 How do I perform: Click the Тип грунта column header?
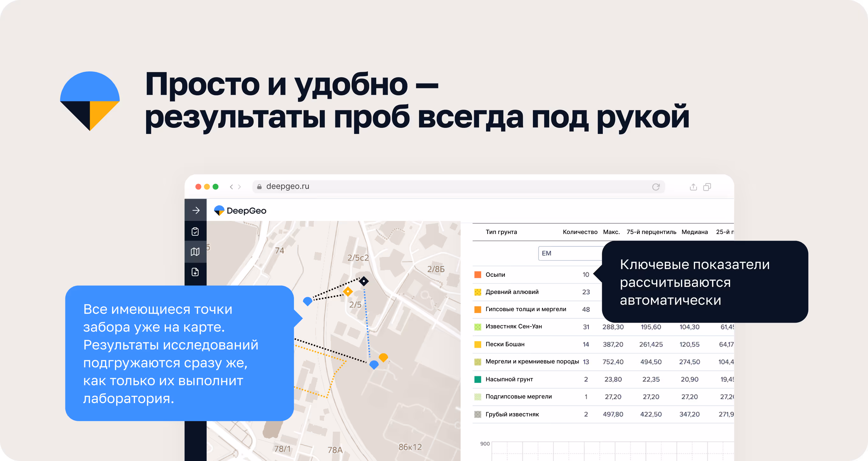501,232
